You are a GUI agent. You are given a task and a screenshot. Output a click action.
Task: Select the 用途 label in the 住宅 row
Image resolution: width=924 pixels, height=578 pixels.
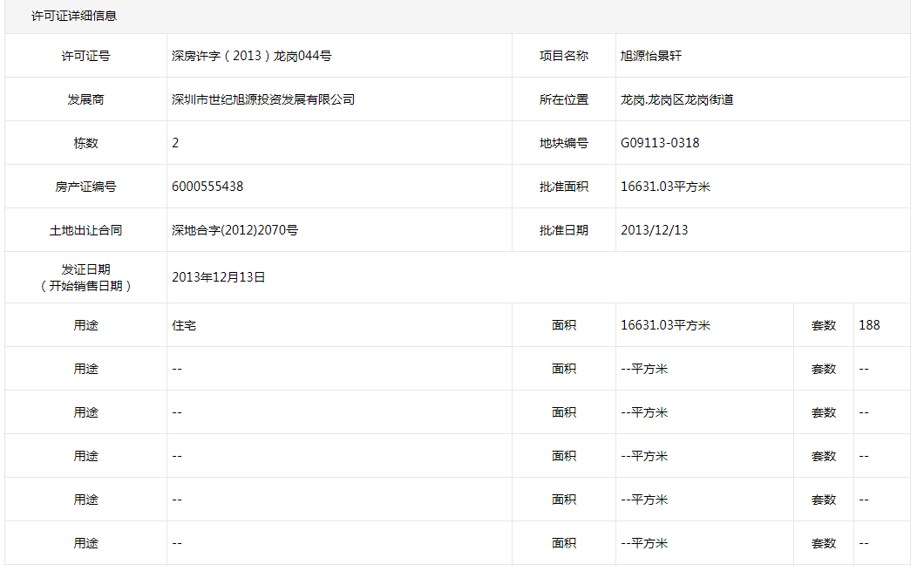coord(86,325)
